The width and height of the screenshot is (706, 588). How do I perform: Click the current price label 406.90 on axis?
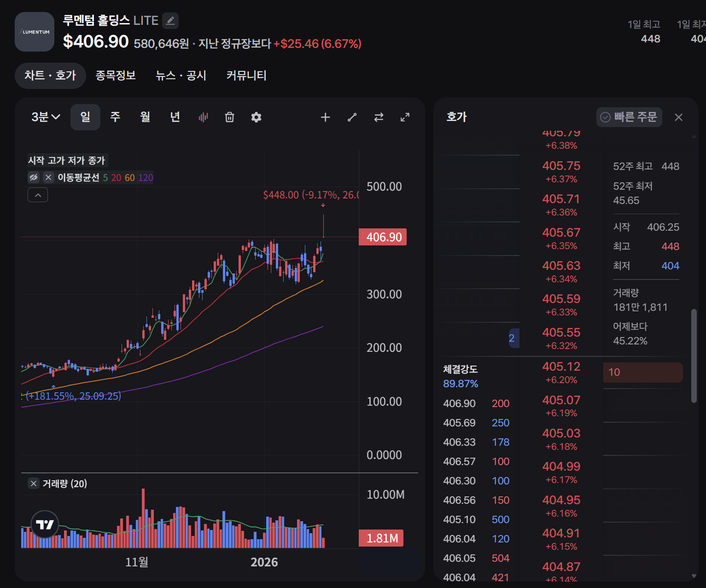click(x=383, y=237)
